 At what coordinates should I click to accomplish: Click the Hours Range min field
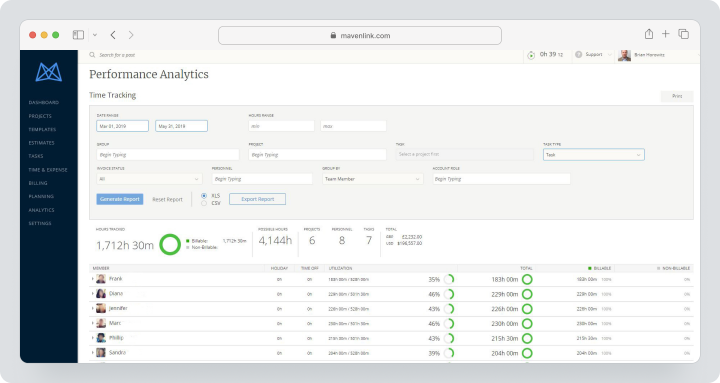(x=281, y=126)
